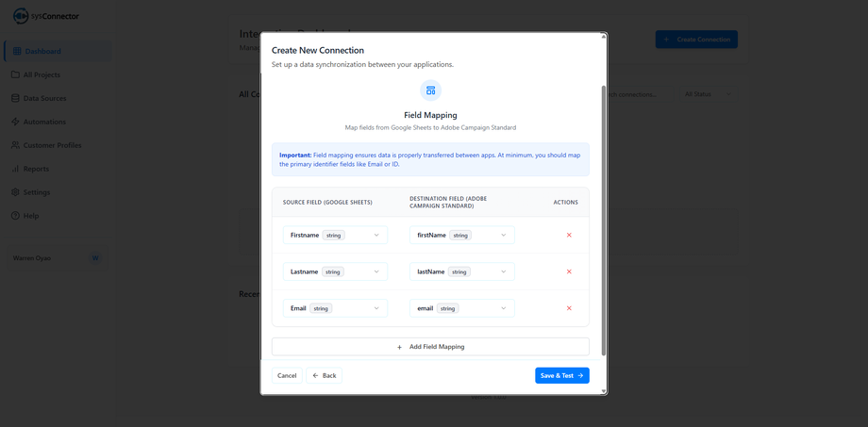Expand the lastName destination field dropdown
The width and height of the screenshot is (868, 427).
pyautogui.click(x=462, y=271)
